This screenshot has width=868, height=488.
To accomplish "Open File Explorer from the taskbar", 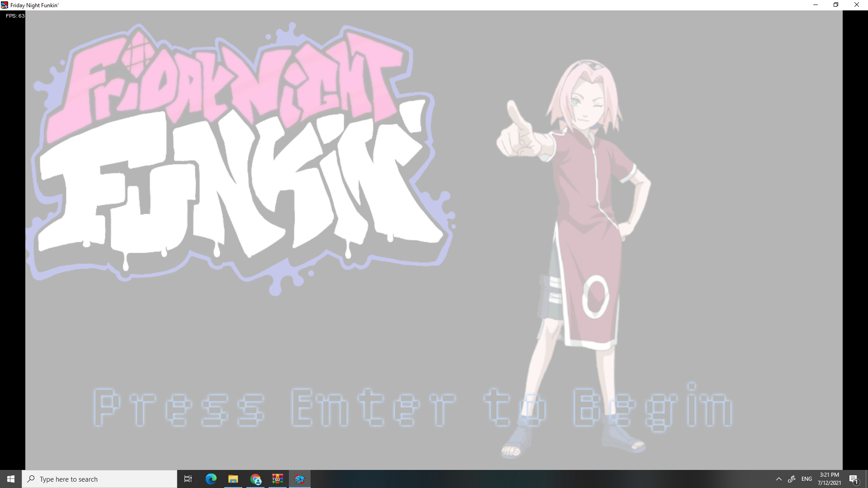I will coord(233,479).
